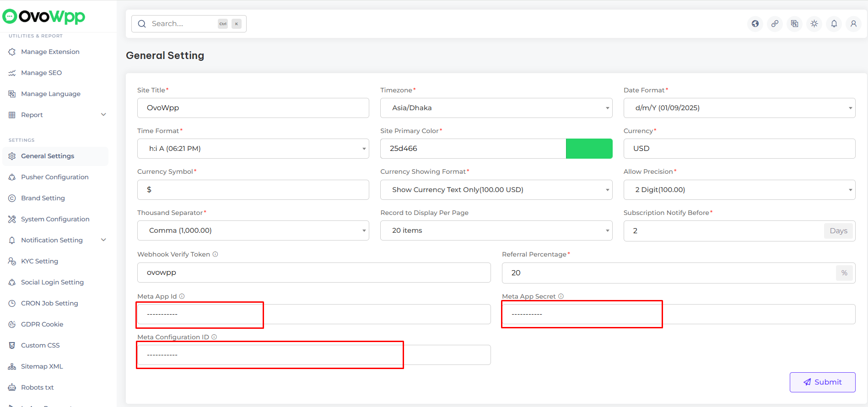Click the Webhook Verify Token info icon

pos(215,254)
